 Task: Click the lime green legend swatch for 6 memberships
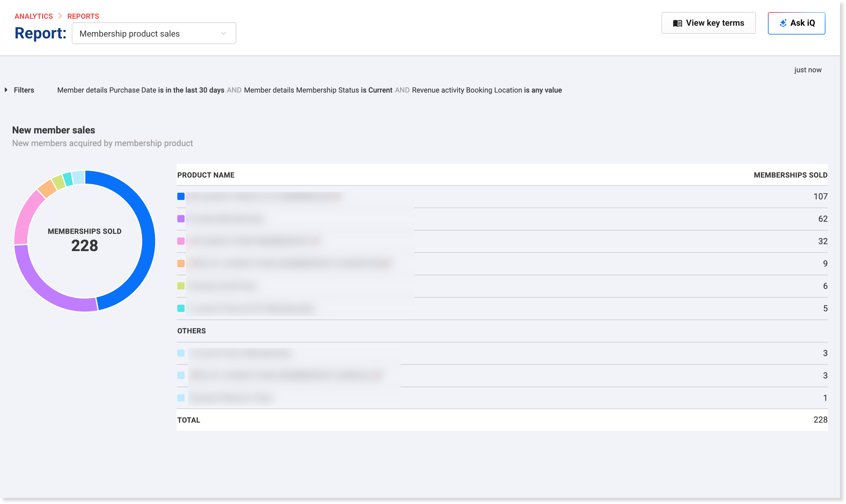(x=181, y=286)
